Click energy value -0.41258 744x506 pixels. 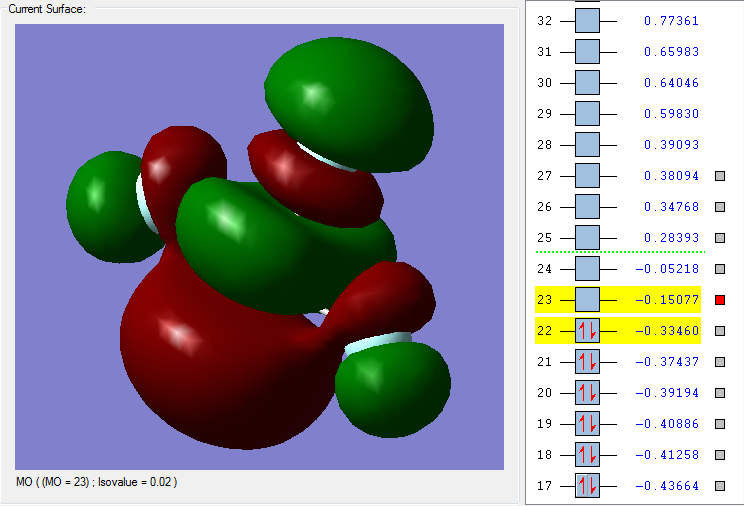point(667,455)
